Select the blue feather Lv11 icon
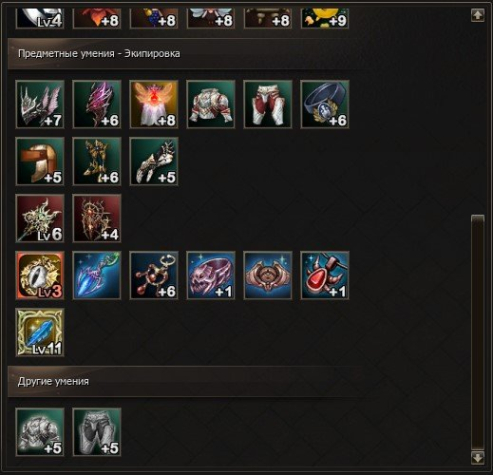The width and height of the screenshot is (493, 475). (40, 332)
